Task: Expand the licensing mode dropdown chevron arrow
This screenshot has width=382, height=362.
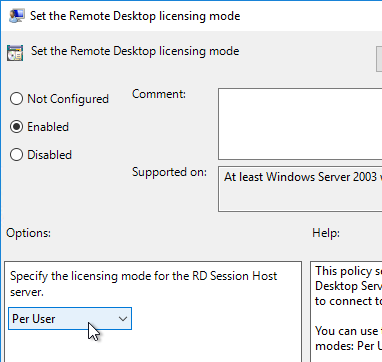Action: point(123,319)
